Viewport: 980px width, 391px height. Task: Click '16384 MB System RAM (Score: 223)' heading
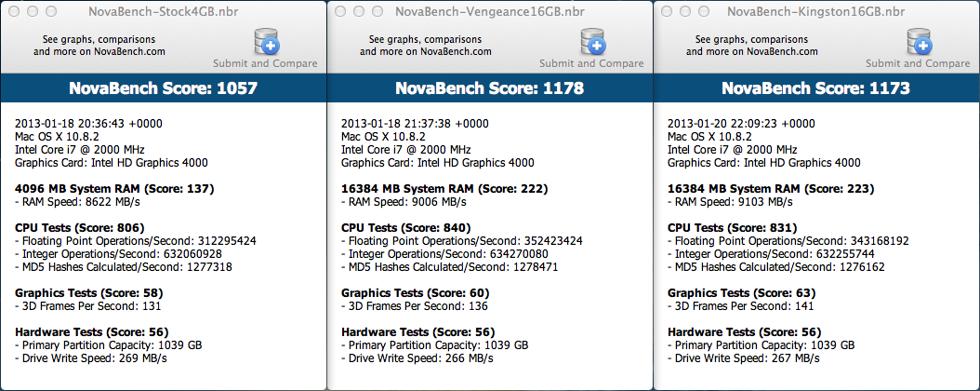pos(771,189)
